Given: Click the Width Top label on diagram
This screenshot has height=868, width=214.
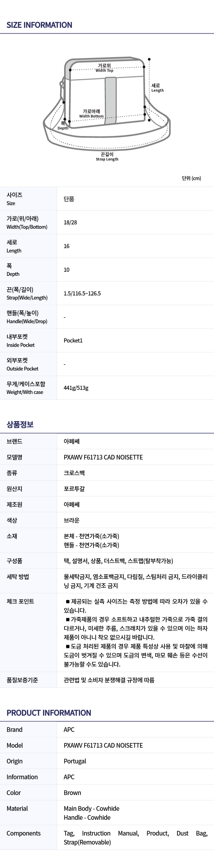Looking at the screenshot, I should coord(104,68).
